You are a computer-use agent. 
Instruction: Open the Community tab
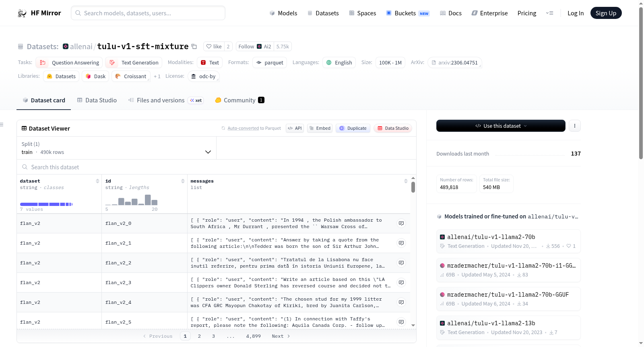point(239,100)
